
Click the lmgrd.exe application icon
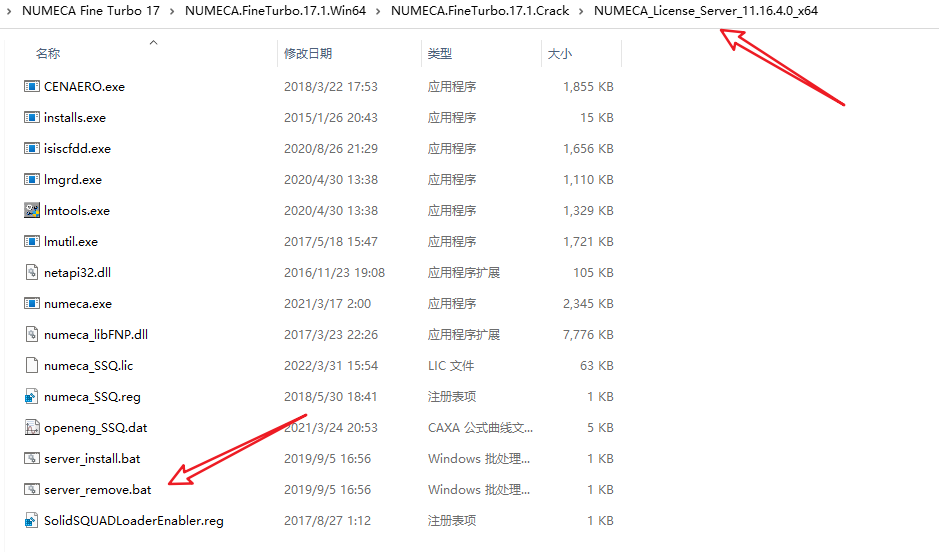coord(32,180)
